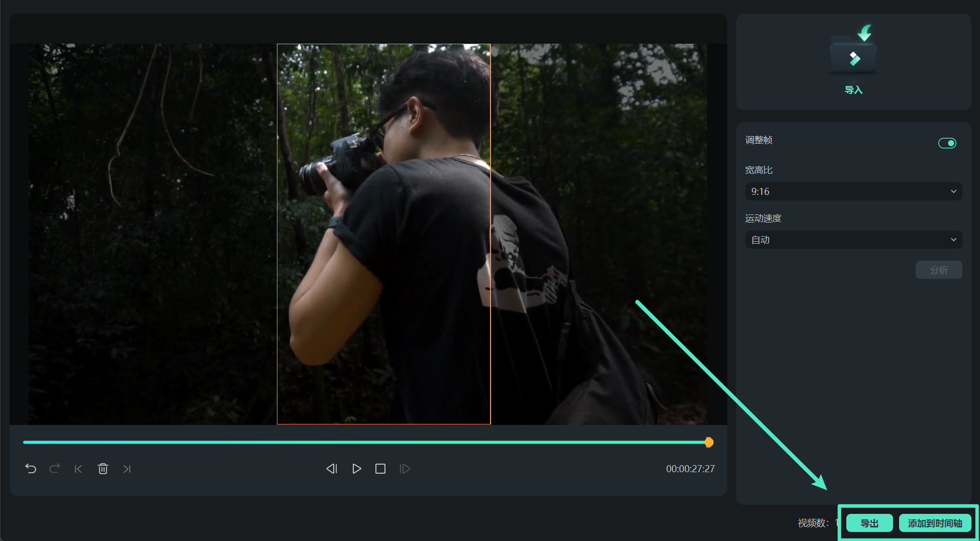The image size is (980, 541).
Task: Click the trash delete icon
Action: tap(103, 469)
